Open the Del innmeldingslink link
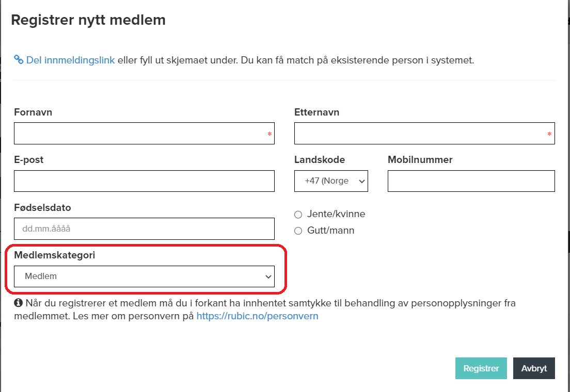This screenshot has height=392, width=570. tap(71, 60)
